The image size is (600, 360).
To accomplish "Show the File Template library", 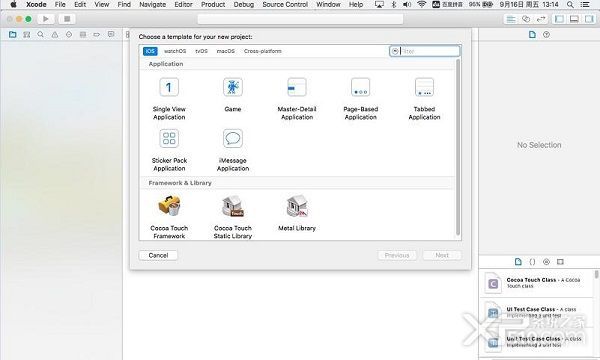I will point(518,262).
